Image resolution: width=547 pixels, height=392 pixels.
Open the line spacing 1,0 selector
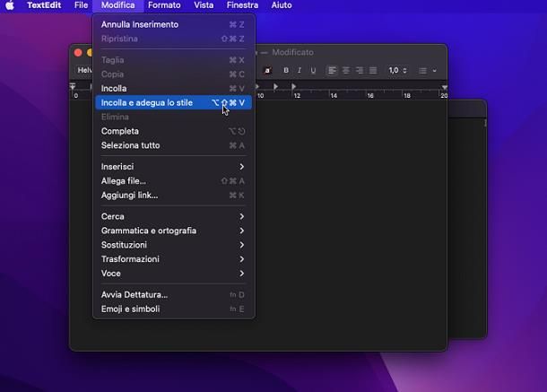coord(397,71)
